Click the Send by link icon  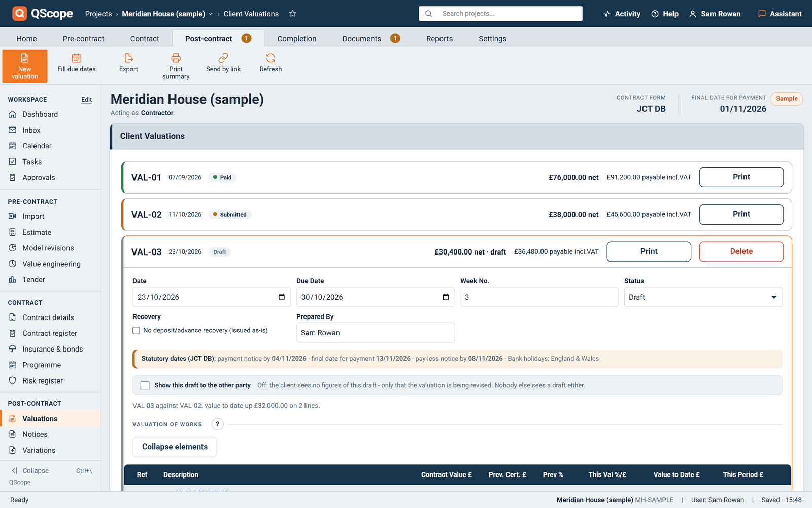[223, 58]
